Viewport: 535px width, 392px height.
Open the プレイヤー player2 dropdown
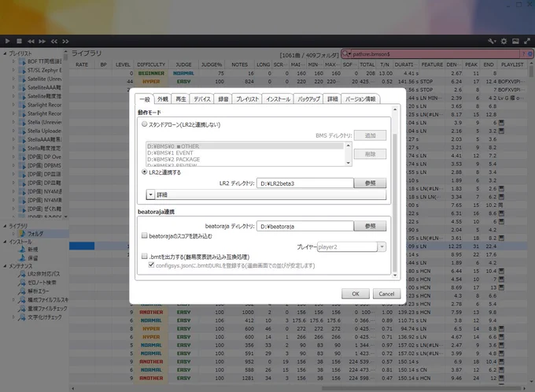(x=382, y=246)
